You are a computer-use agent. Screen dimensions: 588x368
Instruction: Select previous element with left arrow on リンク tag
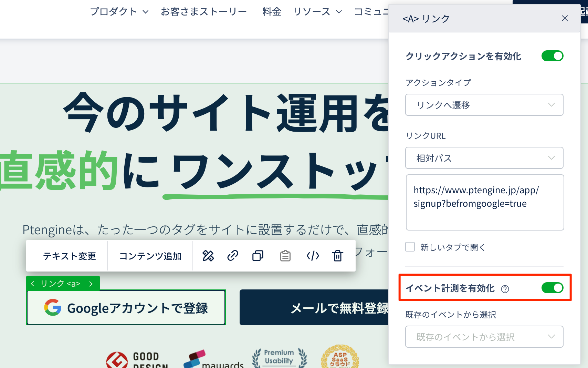[33, 284]
